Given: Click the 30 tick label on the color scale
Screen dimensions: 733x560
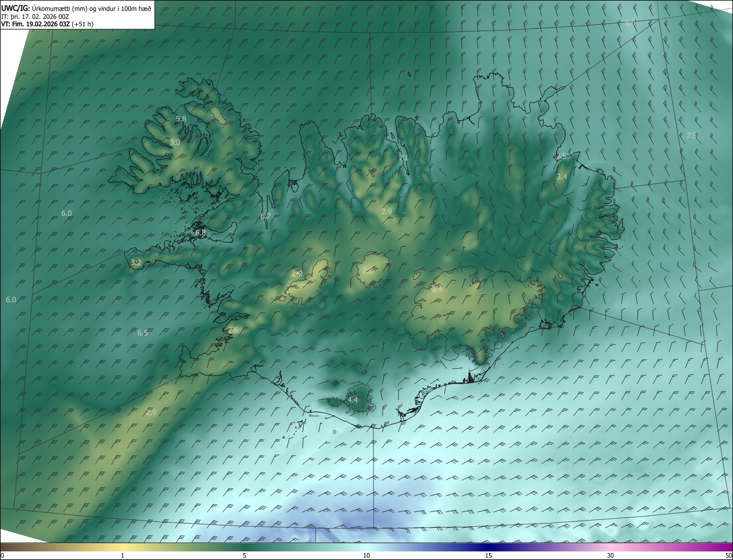Looking at the screenshot, I should 610,556.
